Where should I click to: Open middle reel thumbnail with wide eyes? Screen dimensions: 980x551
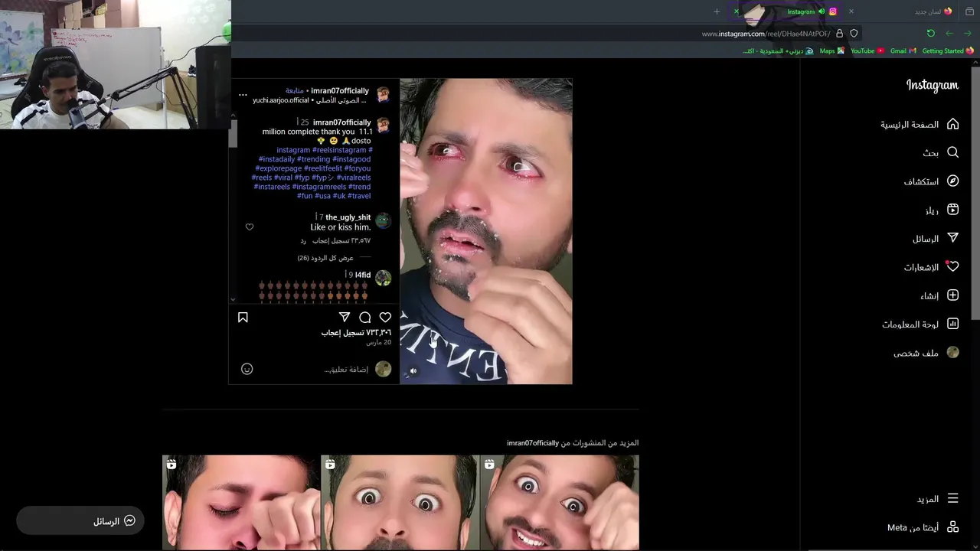point(400,502)
